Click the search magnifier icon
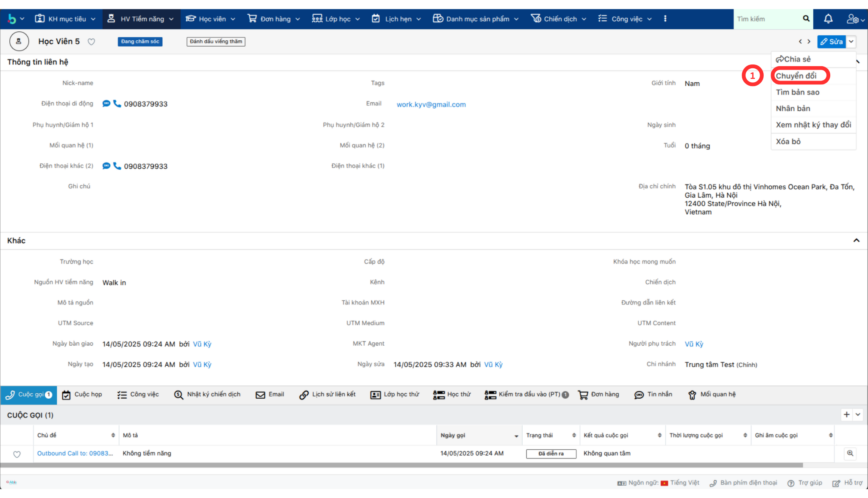The width and height of the screenshot is (868, 498). click(x=806, y=19)
